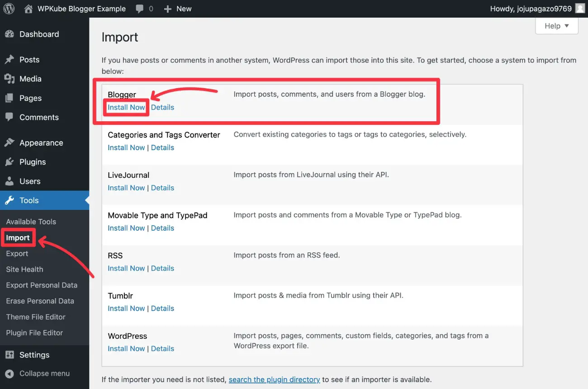Open the Howdy user account menu

pos(531,9)
